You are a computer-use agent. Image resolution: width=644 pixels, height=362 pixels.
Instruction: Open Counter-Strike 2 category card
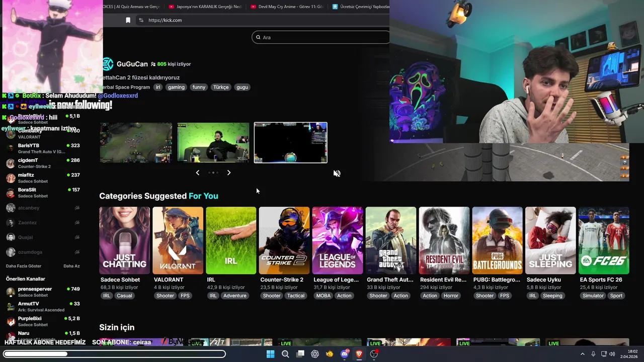(x=284, y=240)
